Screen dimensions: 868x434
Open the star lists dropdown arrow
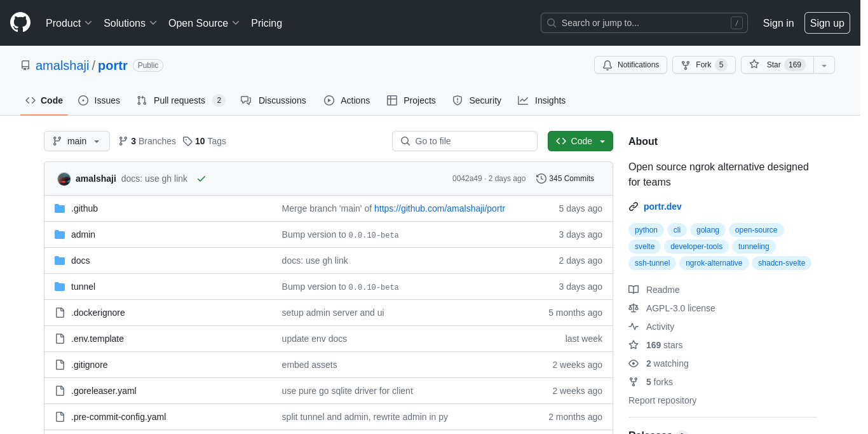[824, 65]
